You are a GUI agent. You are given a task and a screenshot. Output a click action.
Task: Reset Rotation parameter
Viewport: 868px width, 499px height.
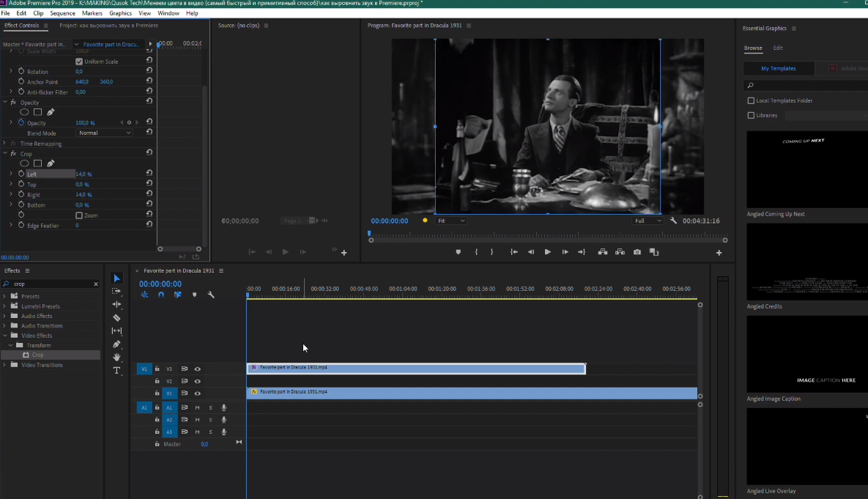149,71
